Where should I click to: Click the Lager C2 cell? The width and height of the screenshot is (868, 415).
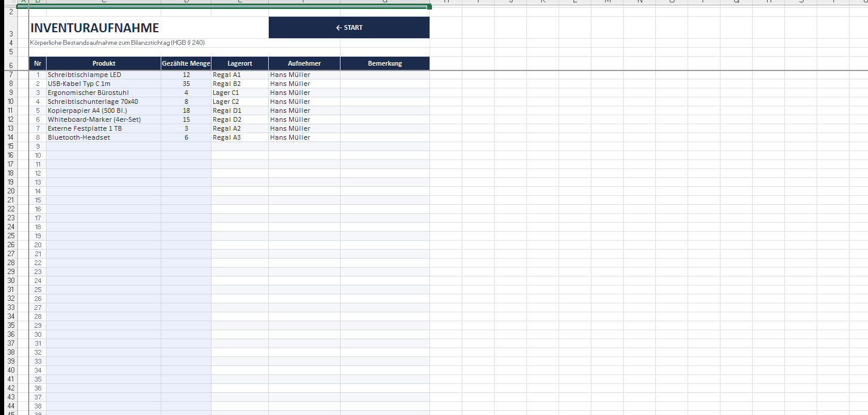(x=226, y=102)
